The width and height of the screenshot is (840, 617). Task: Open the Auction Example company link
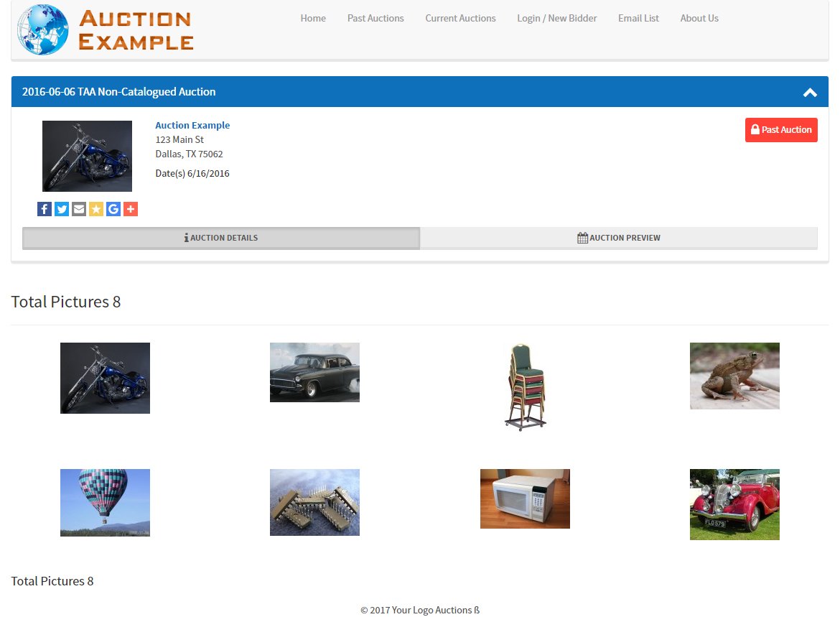tap(192, 125)
